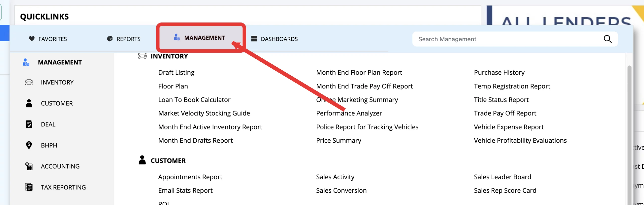This screenshot has height=205, width=644.
Task: Switch to the Reports tab
Action: pos(124,39)
